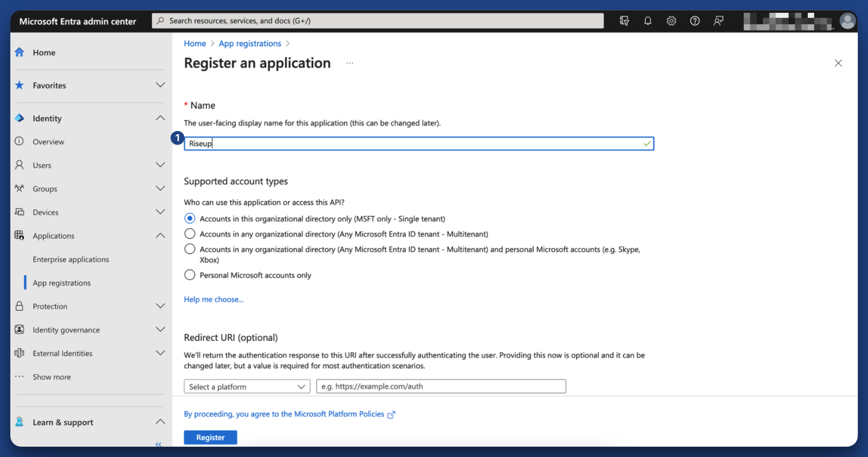Click the Favorites star icon

[19, 85]
